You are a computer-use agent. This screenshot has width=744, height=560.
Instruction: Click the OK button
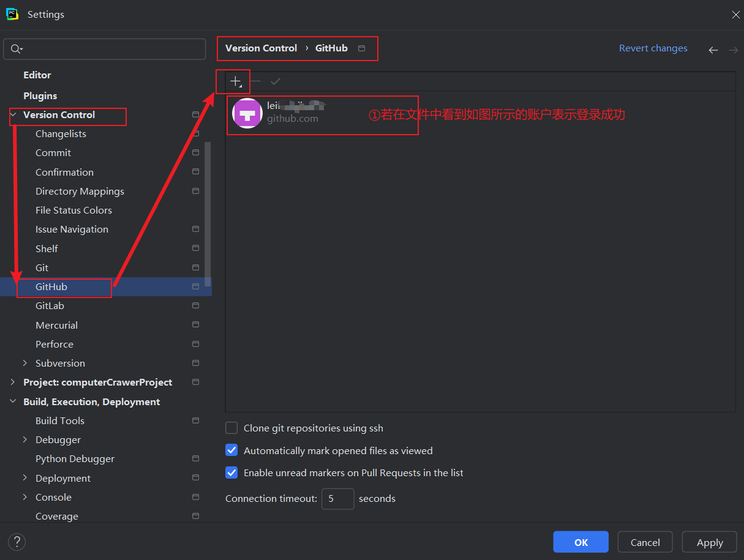[581, 542]
